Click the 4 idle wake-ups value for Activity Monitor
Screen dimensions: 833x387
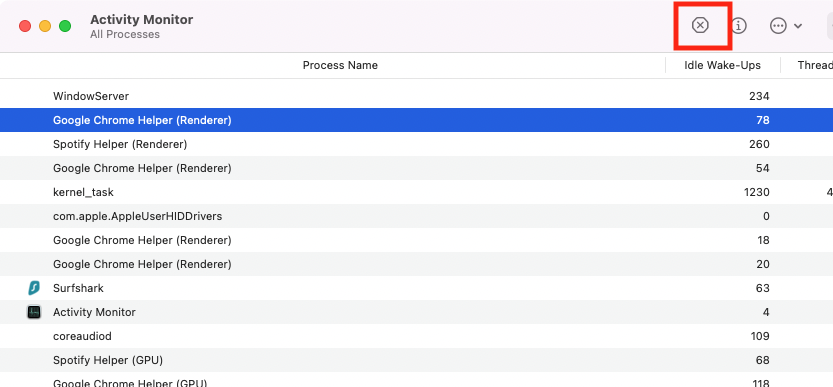click(766, 312)
